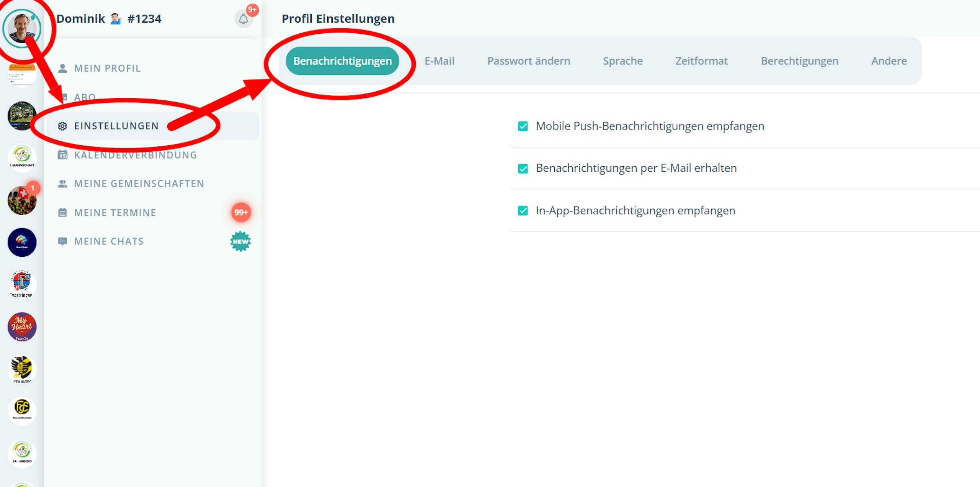Image resolution: width=980 pixels, height=487 pixels.
Task: Uncheck Mobile Push-Benachrichtigungen empfangen
Action: [x=523, y=126]
